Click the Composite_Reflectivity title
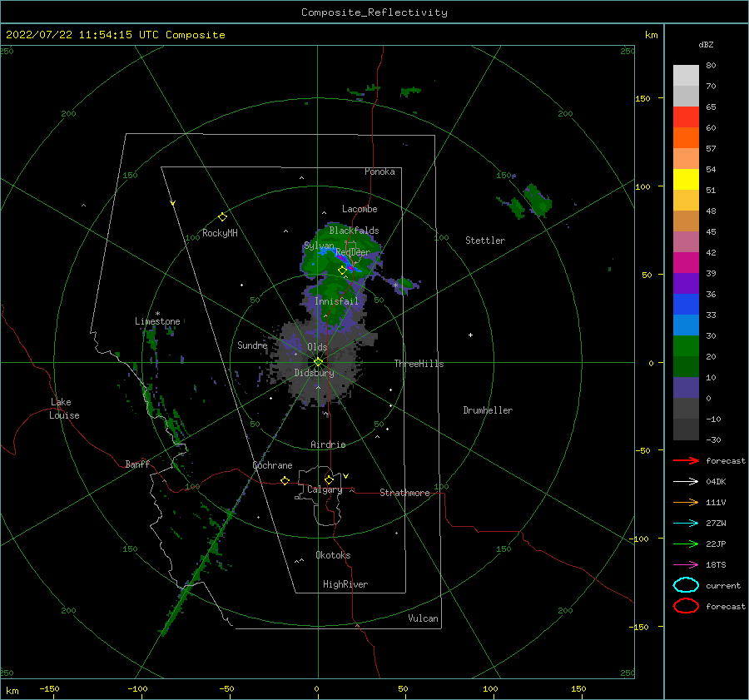Screen dimensions: 749x700 point(374,12)
